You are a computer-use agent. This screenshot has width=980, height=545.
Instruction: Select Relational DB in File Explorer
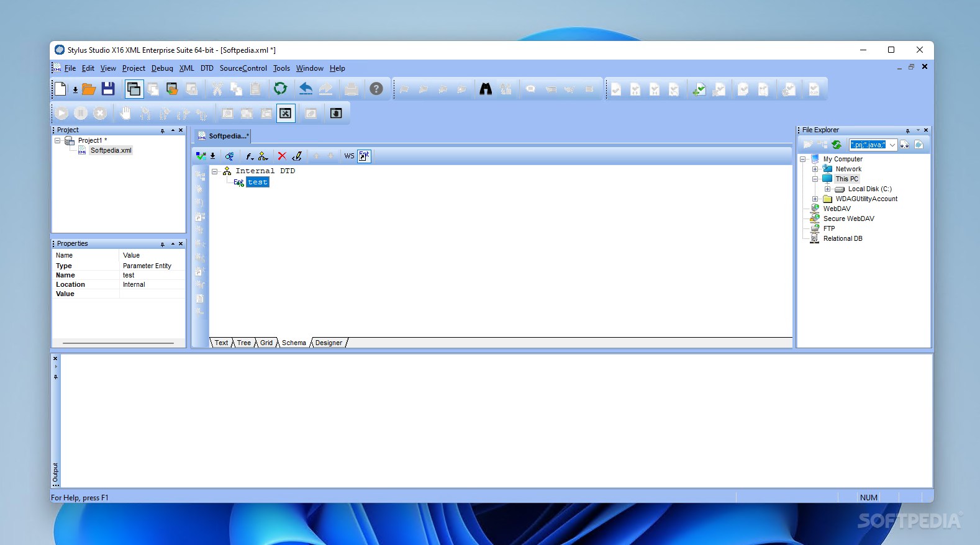pyautogui.click(x=843, y=239)
